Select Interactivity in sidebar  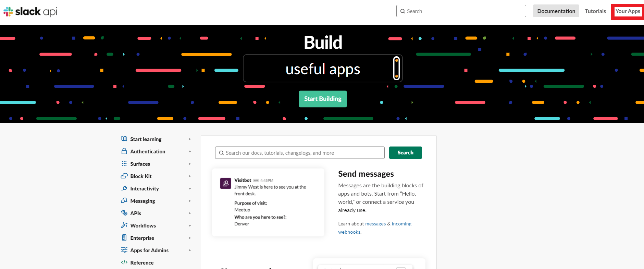tap(145, 188)
